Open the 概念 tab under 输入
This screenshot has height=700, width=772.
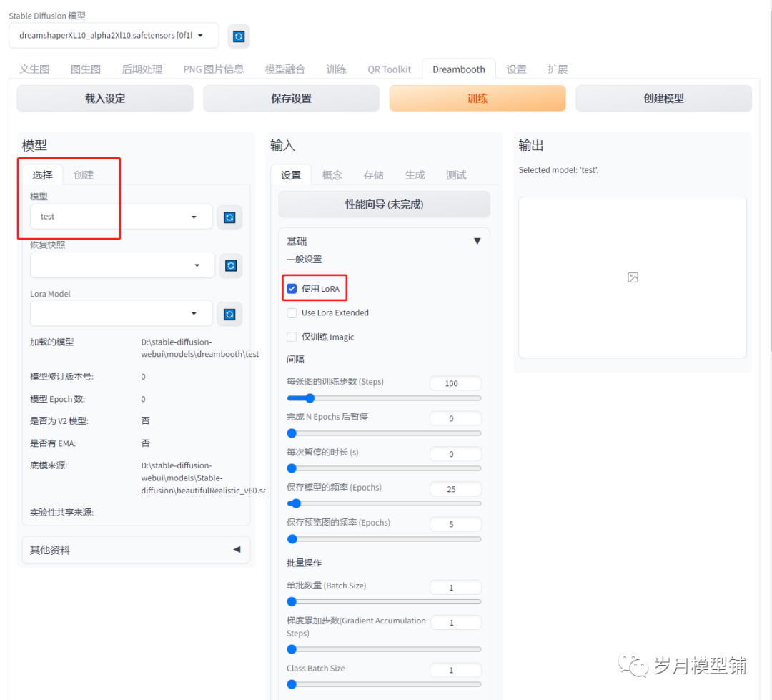pos(332,175)
